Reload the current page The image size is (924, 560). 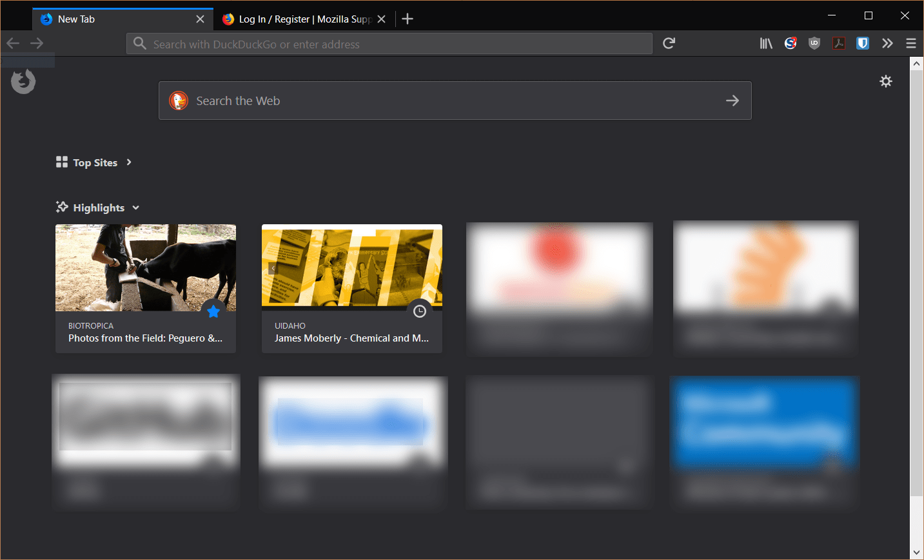(669, 43)
